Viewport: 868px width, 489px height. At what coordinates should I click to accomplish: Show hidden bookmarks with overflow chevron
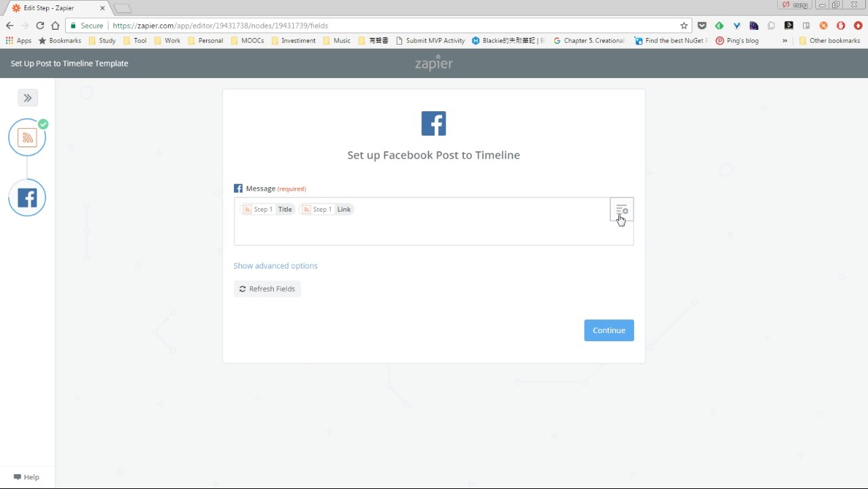[785, 41]
